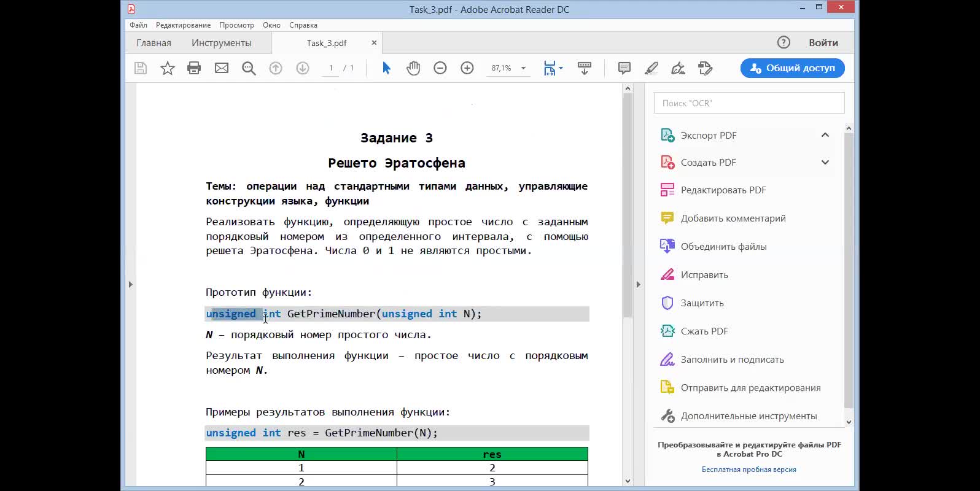The height and width of the screenshot is (491, 980).
Task: Click the scrolling mode keyboard icon
Action: click(585, 68)
